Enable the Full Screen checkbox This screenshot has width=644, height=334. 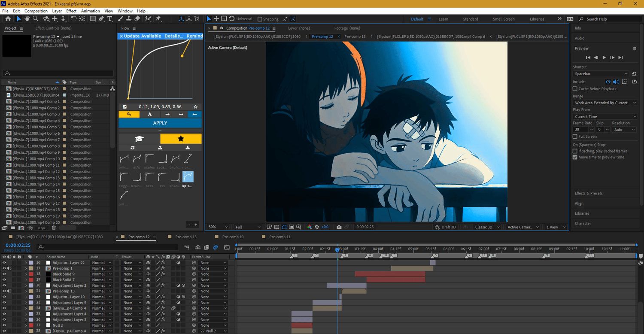pyautogui.click(x=575, y=137)
